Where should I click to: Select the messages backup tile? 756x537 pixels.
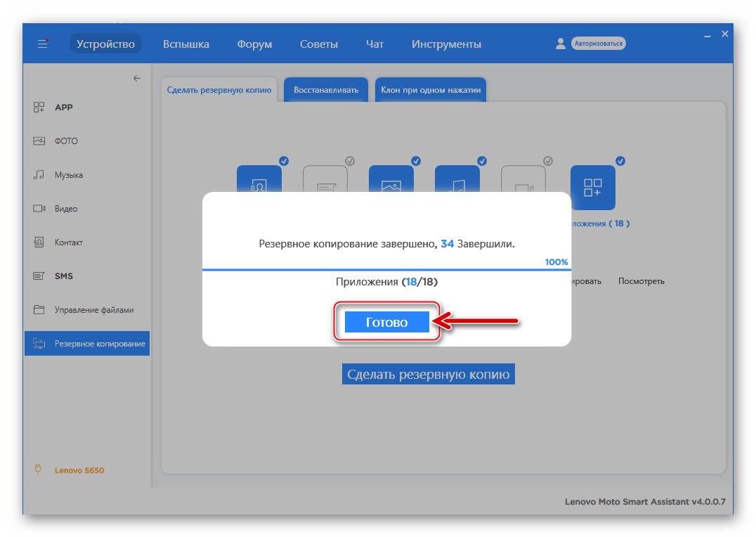tap(325, 179)
